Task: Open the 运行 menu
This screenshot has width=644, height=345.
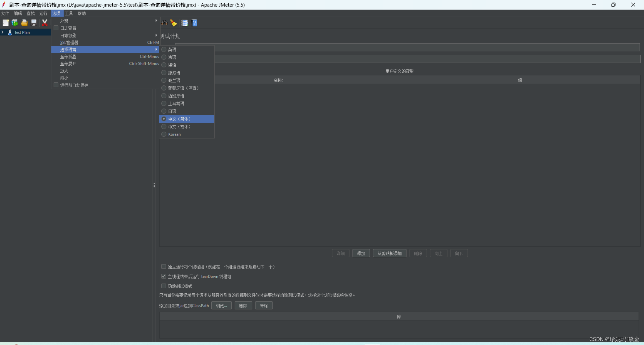Action: pos(43,13)
